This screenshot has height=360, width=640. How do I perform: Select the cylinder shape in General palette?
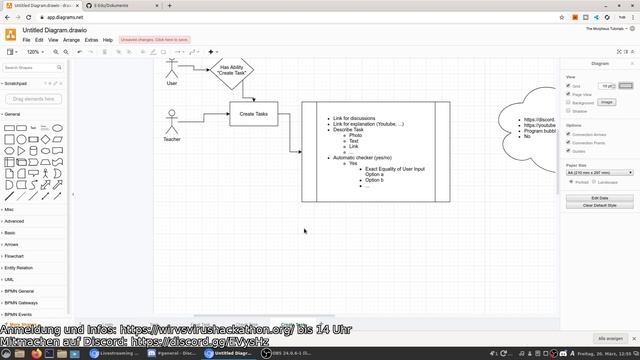[33, 151]
